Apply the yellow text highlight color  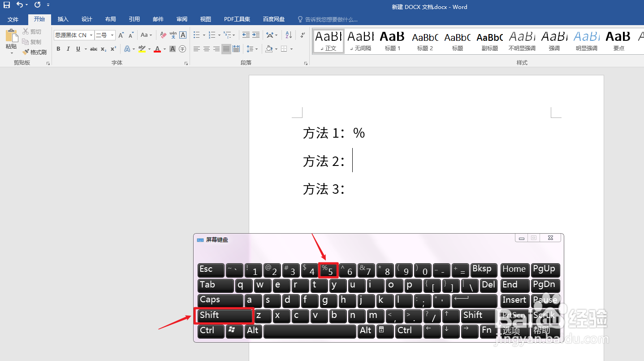point(142,49)
